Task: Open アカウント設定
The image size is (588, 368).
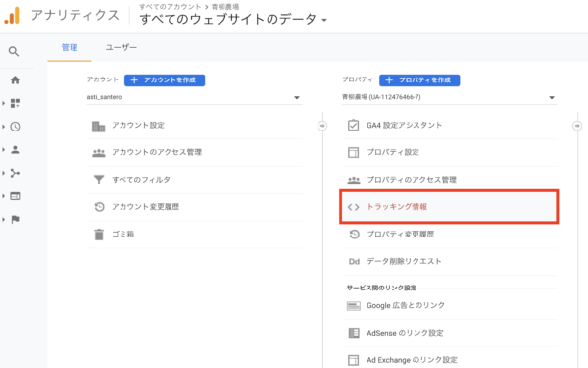Action: [195, 126]
